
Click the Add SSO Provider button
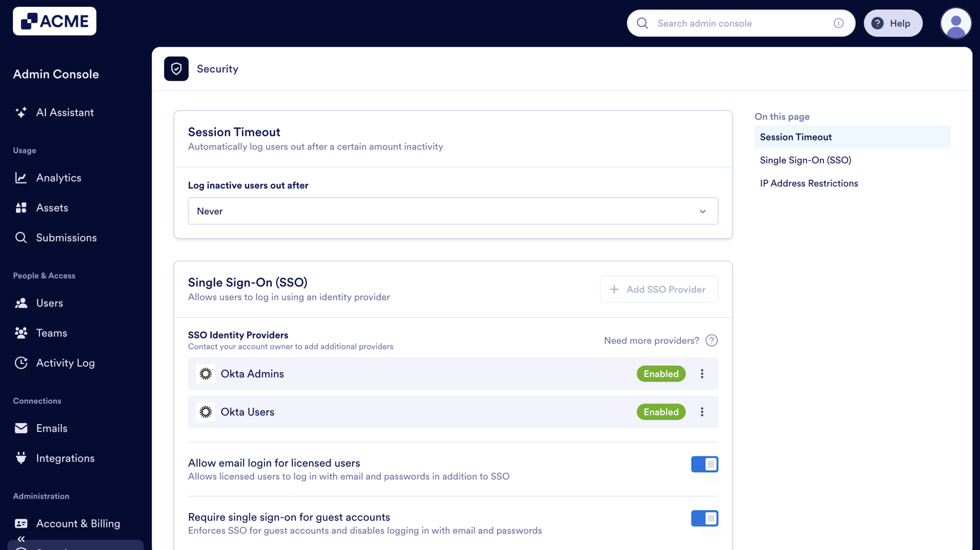659,289
